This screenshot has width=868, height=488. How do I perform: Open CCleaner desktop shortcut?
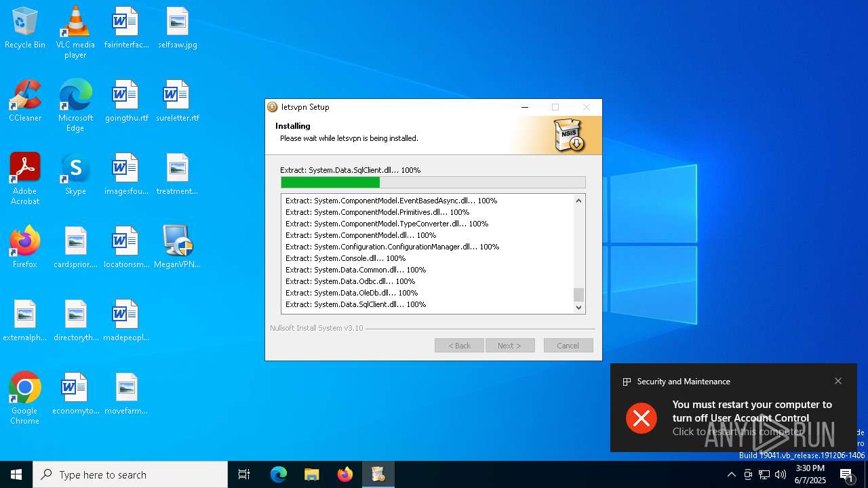coord(25,102)
